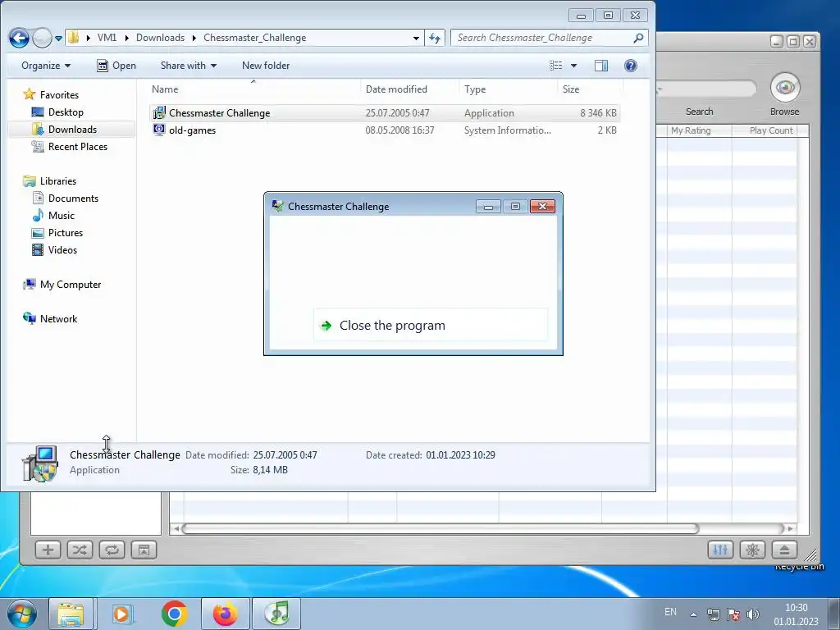Viewport: 840px width, 630px height.
Task: Show hidden tray icons arrow
Action: (693, 614)
